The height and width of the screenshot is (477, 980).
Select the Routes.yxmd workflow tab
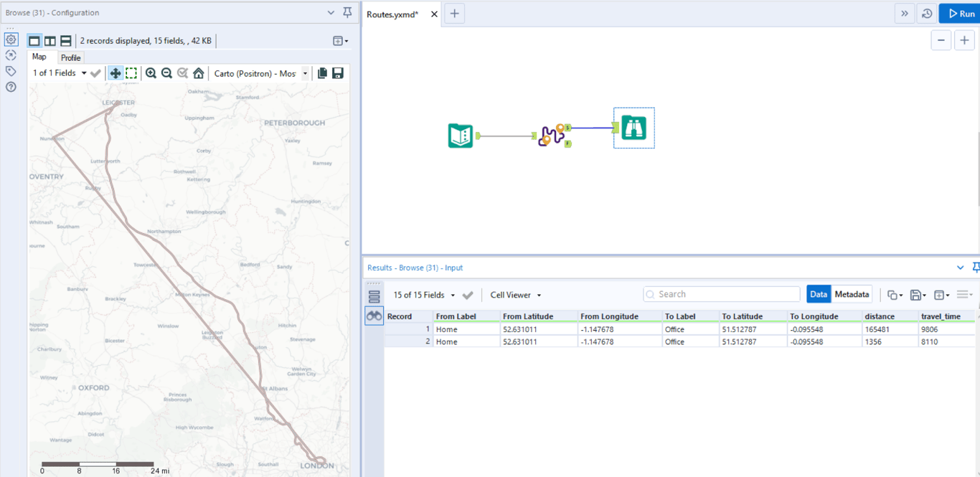[392, 14]
